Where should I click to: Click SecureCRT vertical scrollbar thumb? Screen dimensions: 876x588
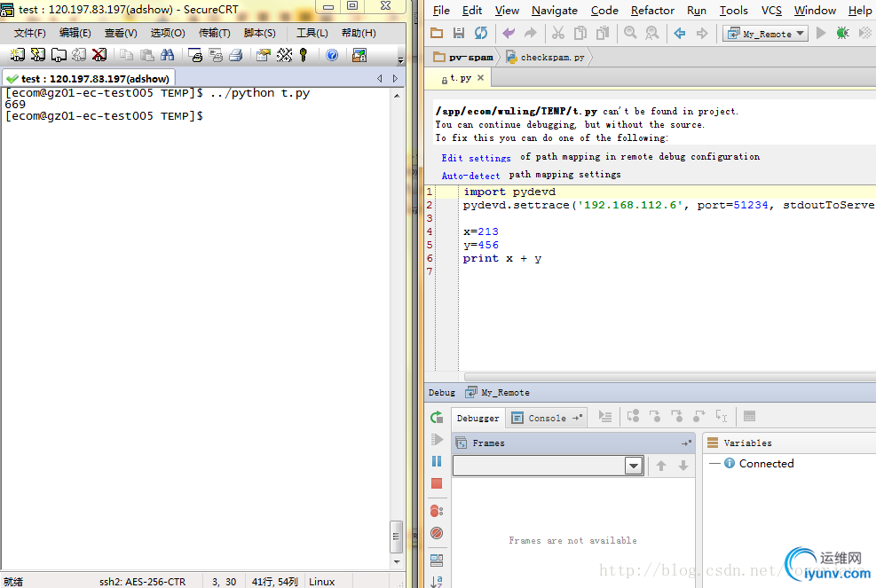coord(396,536)
